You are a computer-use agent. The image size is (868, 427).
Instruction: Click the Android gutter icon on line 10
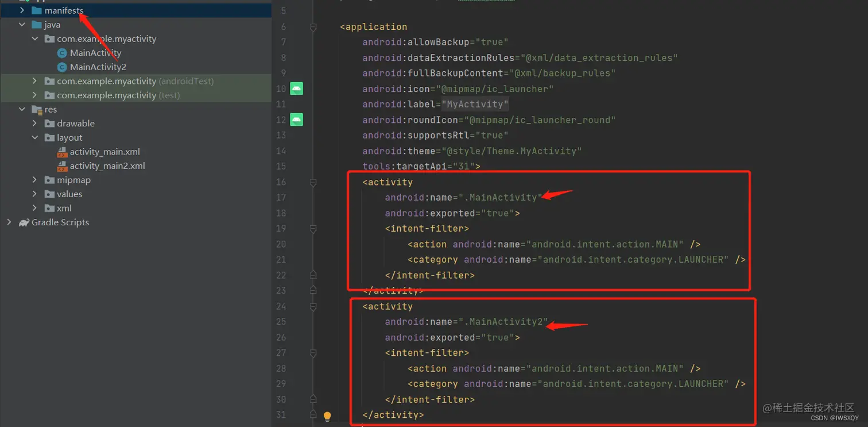[x=296, y=89]
